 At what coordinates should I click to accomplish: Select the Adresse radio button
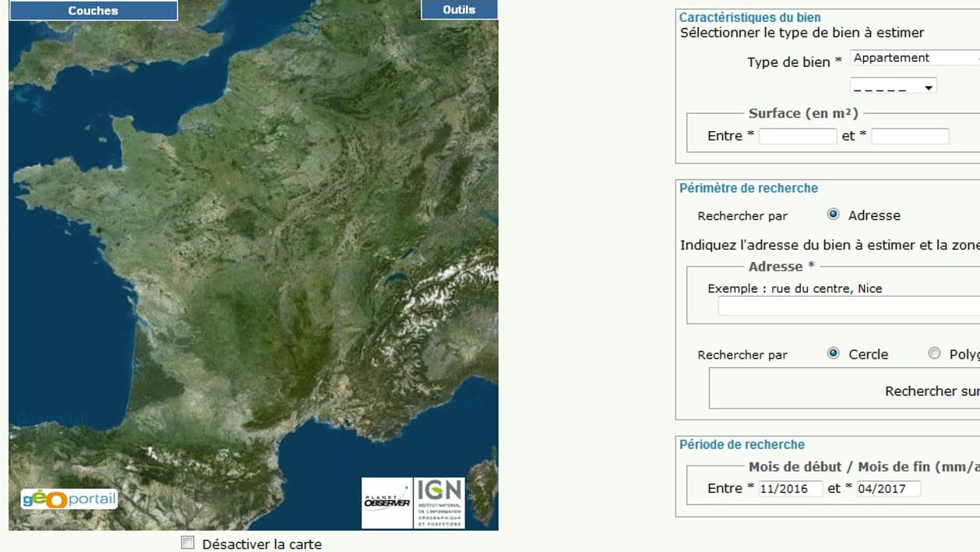[x=834, y=214]
